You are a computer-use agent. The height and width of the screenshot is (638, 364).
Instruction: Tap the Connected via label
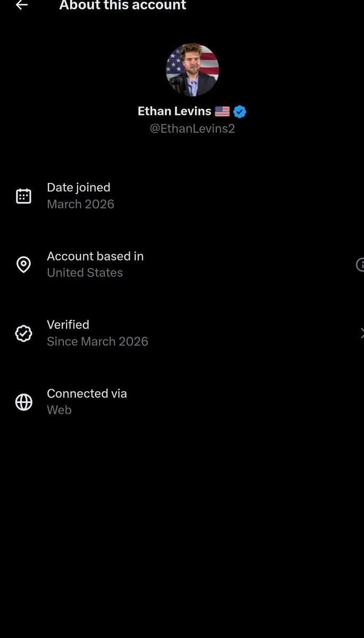click(87, 393)
